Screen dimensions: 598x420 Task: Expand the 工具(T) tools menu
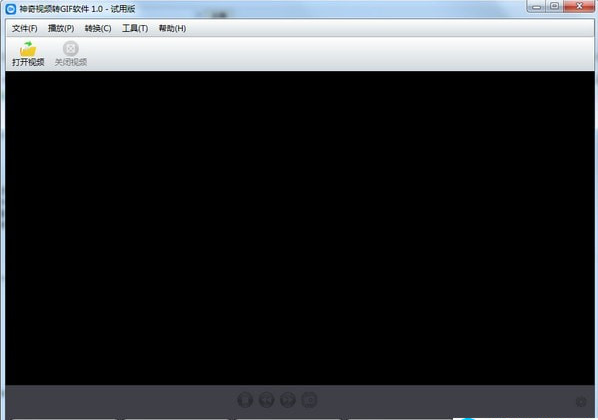tap(135, 28)
